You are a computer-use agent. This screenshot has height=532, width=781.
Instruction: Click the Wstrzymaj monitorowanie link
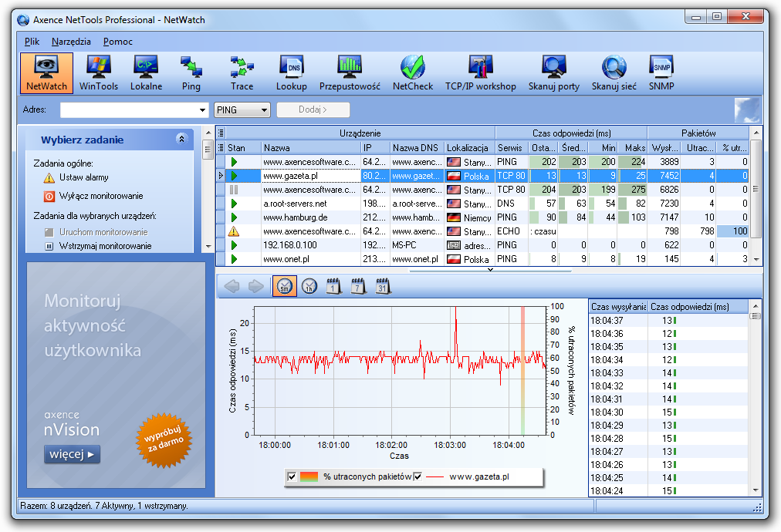point(105,247)
